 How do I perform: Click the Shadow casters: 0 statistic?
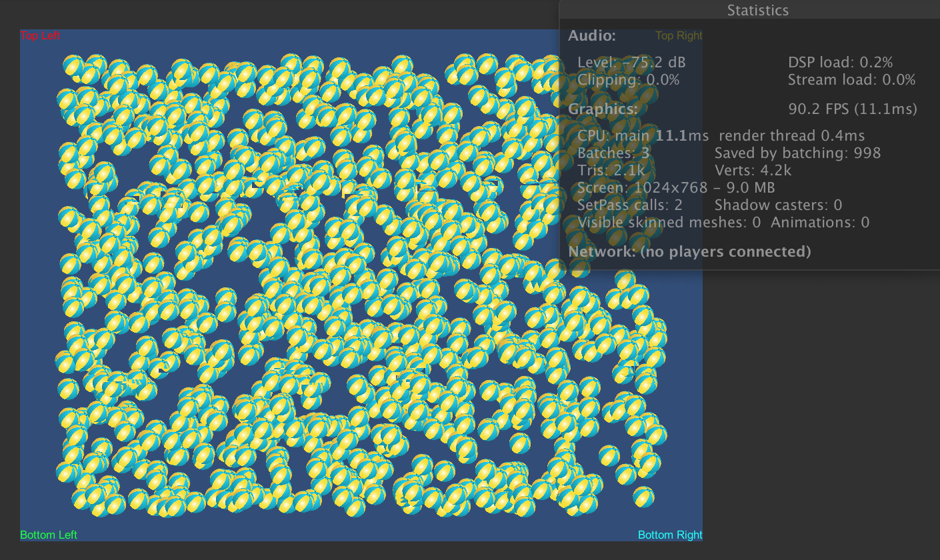point(778,205)
